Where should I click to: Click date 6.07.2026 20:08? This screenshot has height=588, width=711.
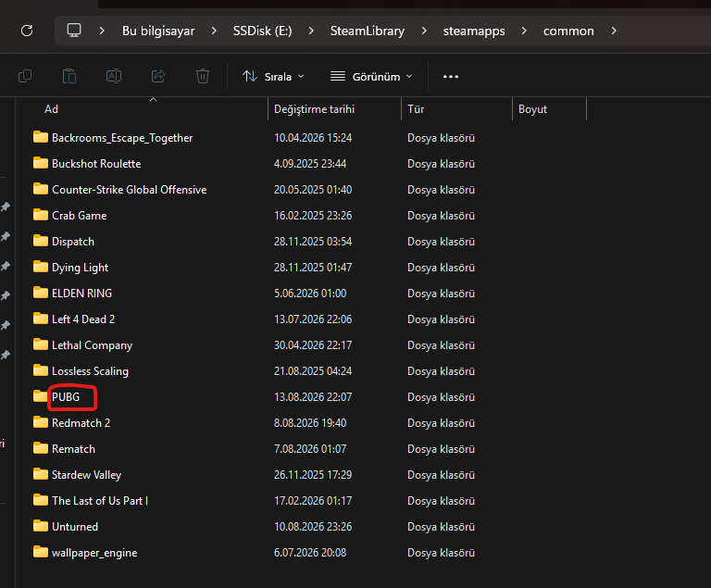[310, 553]
